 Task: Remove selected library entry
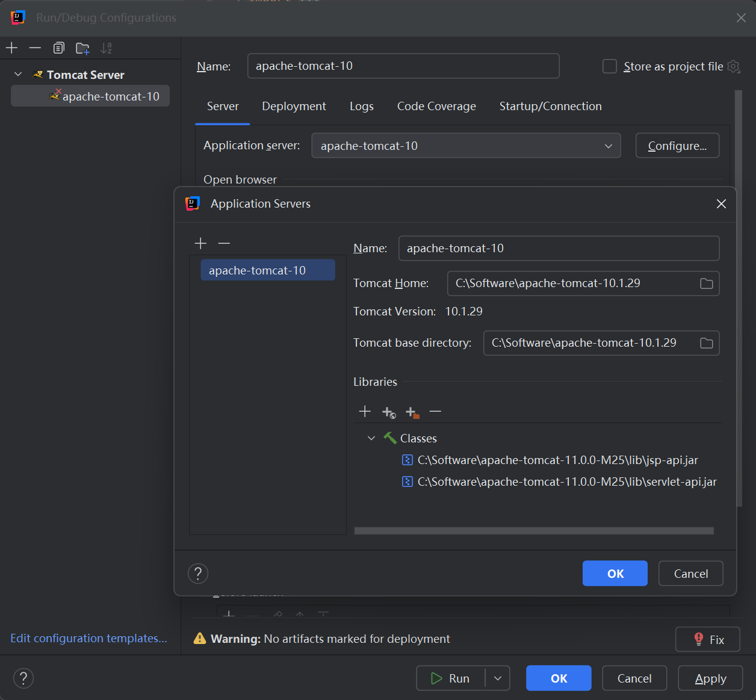pyautogui.click(x=435, y=412)
